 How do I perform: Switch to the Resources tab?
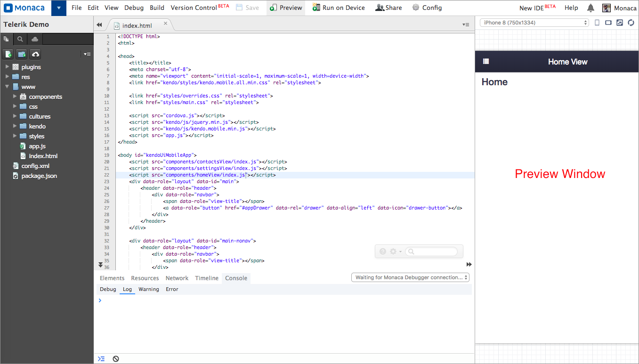point(145,278)
